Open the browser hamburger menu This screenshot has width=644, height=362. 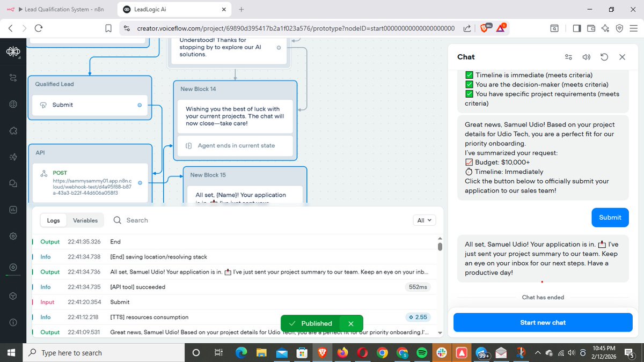pyautogui.click(x=633, y=28)
